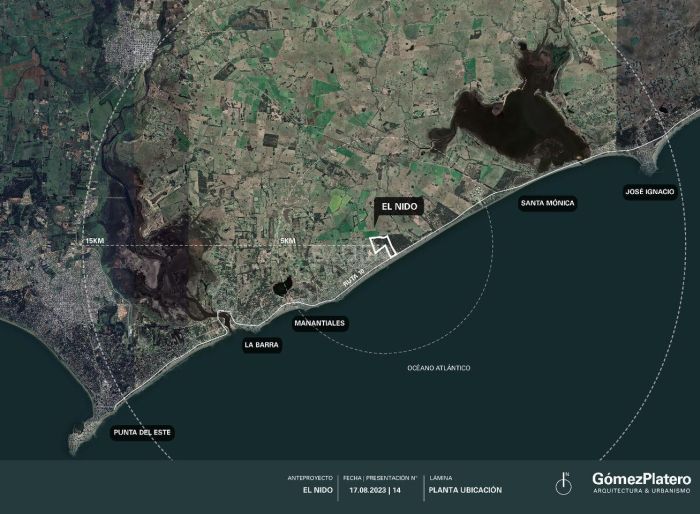Click the RUTA 10 road label
This screenshot has width=700, height=514.
[x=354, y=278]
